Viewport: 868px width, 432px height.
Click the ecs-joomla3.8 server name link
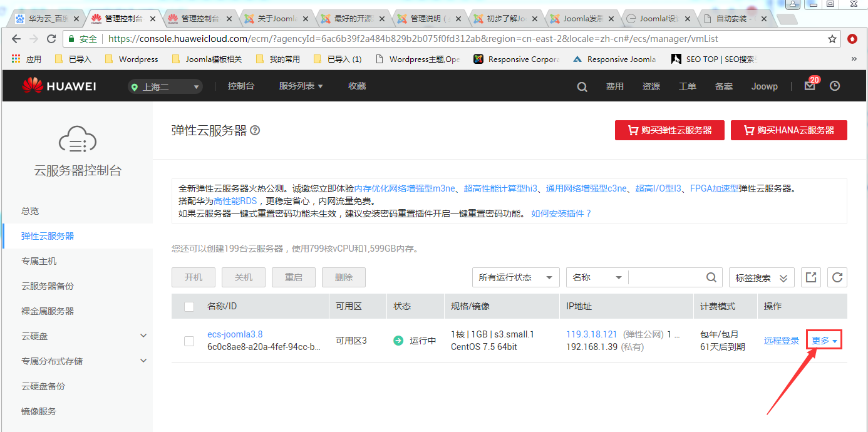pyautogui.click(x=235, y=334)
